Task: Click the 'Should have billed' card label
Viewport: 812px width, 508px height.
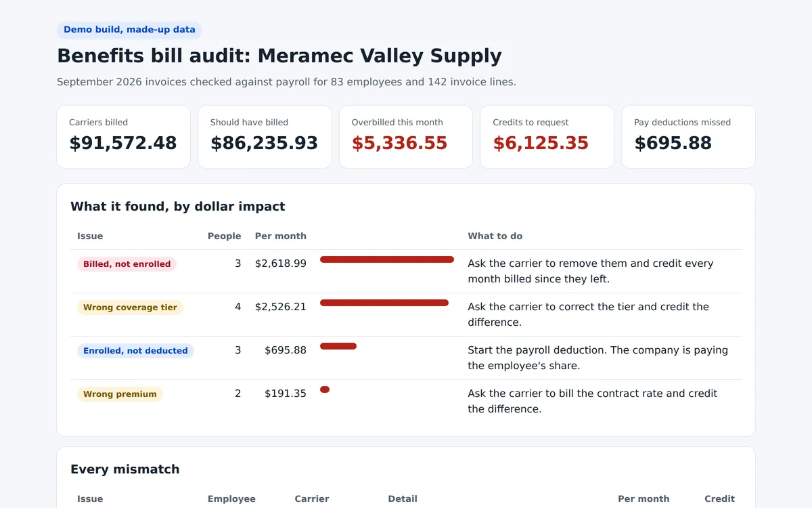Action: coord(249,123)
